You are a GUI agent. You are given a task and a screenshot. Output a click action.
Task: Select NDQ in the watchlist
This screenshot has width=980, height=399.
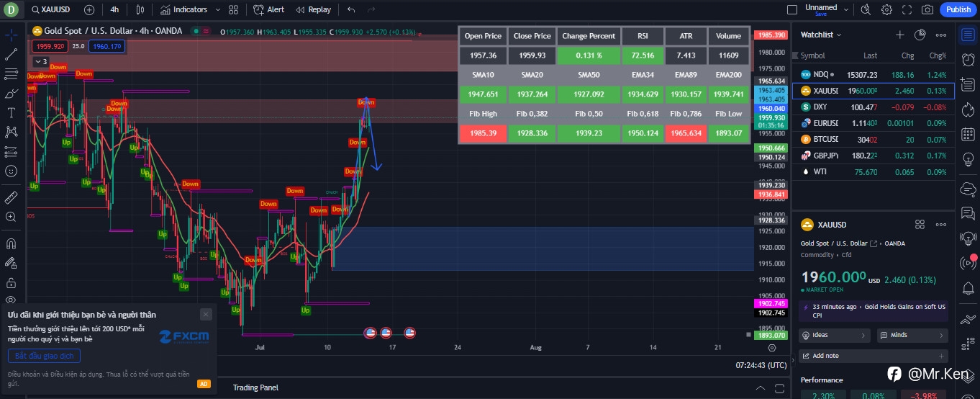click(x=873, y=74)
